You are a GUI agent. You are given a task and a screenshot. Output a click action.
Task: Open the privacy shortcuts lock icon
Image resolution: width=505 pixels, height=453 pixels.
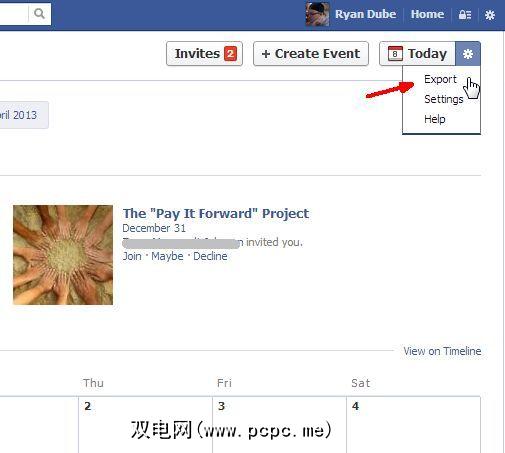coord(465,15)
